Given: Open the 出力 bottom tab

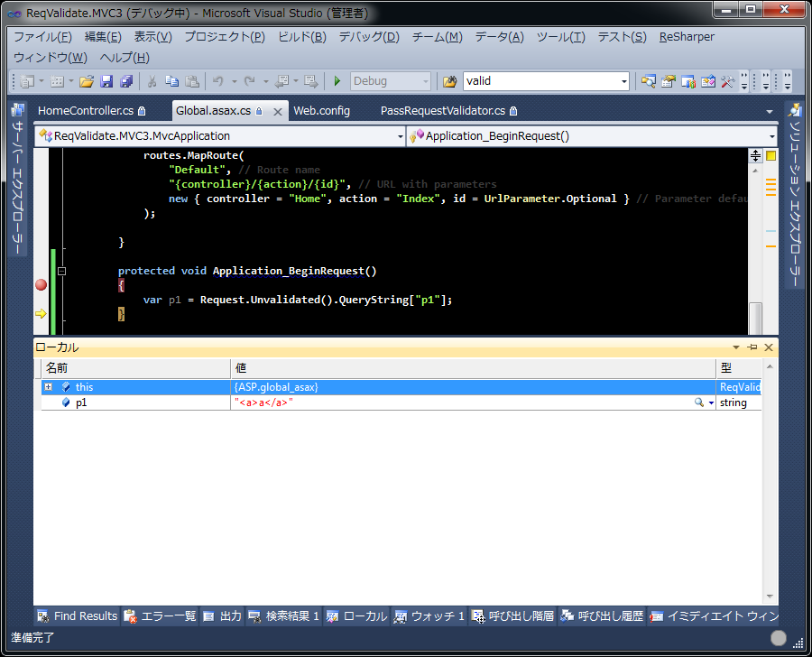Looking at the screenshot, I should pos(223,616).
